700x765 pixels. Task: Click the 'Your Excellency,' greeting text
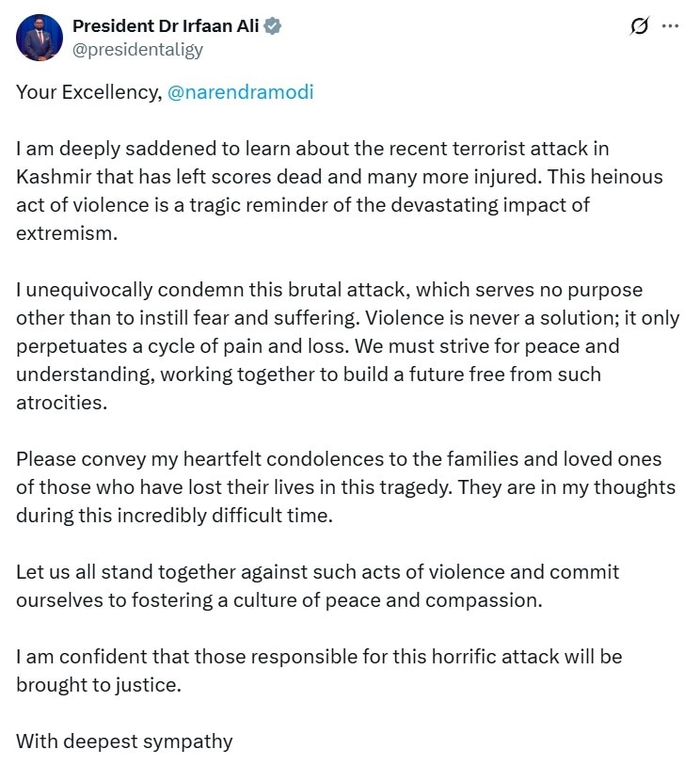pyautogui.click(x=88, y=92)
